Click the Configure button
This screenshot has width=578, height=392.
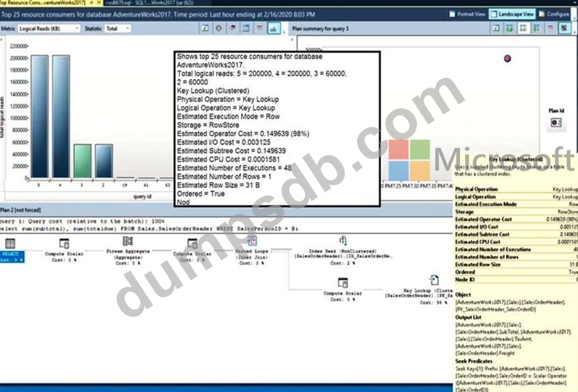pyautogui.click(x=555, y=13)
